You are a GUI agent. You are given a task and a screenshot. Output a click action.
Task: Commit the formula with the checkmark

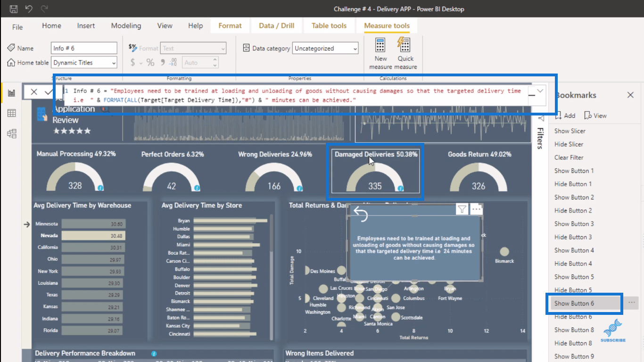[x=48, y=92]
